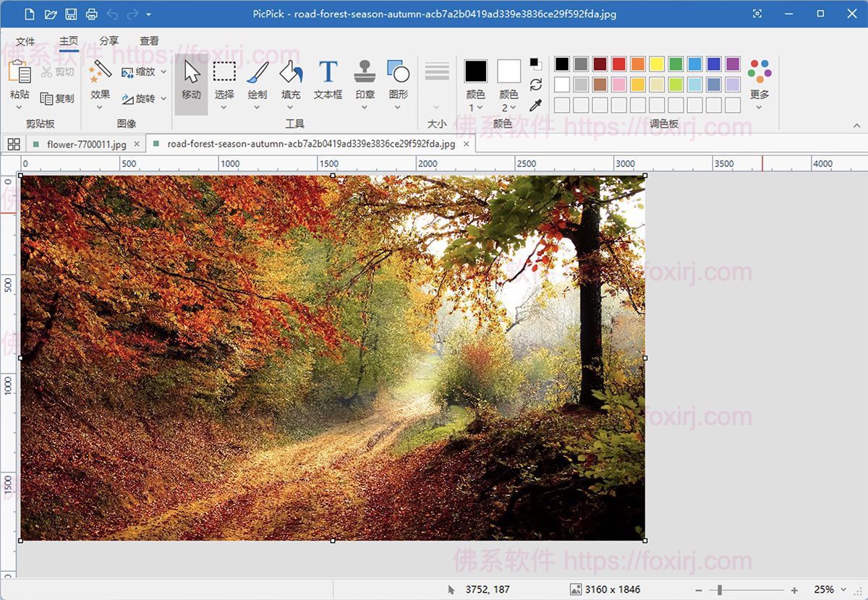Select the Move (移动) tool
The width and height of the screenshot is (868, 600).
coord(190,80)
